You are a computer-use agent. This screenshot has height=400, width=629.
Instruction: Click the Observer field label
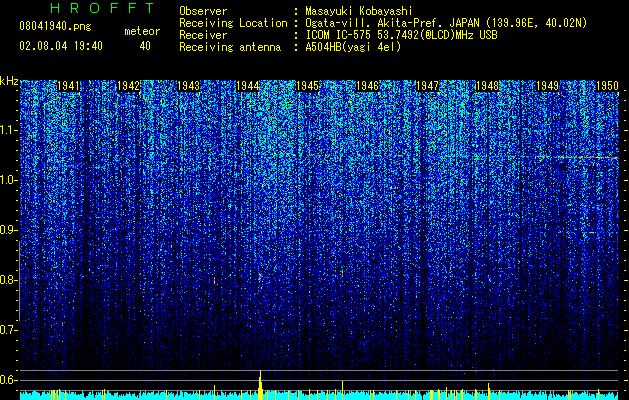pyautogui.click(x=203, y=11)
